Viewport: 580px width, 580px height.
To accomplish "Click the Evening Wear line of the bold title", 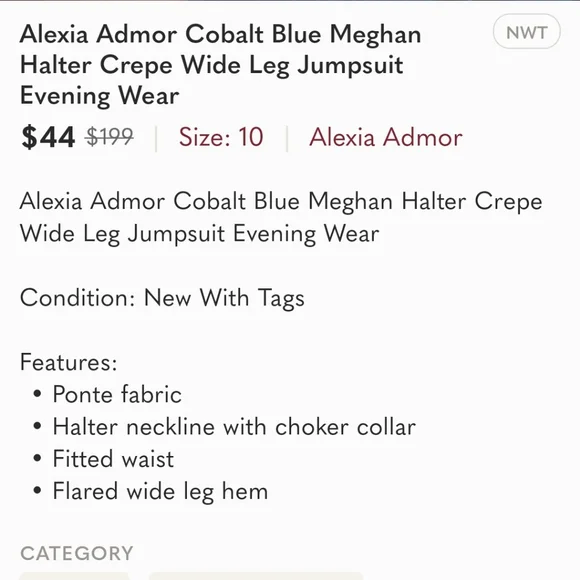I will [100, 95].
